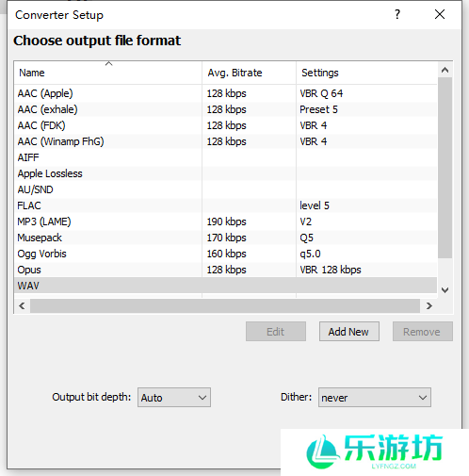Close the Converter Setup dialog
The height and width of the screenshot is (476, 469).
point(440,14)
